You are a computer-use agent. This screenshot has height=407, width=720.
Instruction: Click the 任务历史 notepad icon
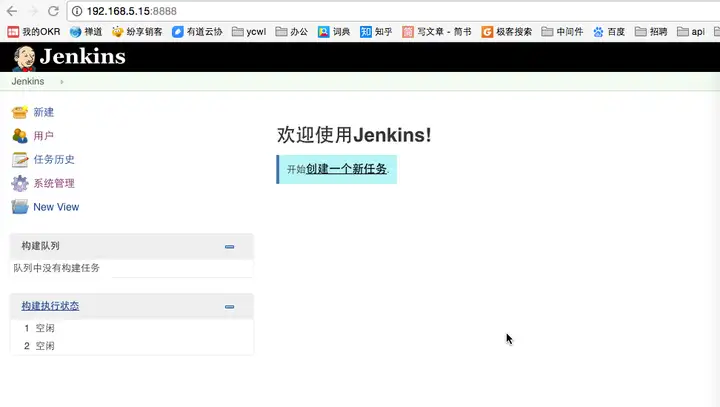coord(20,159)
